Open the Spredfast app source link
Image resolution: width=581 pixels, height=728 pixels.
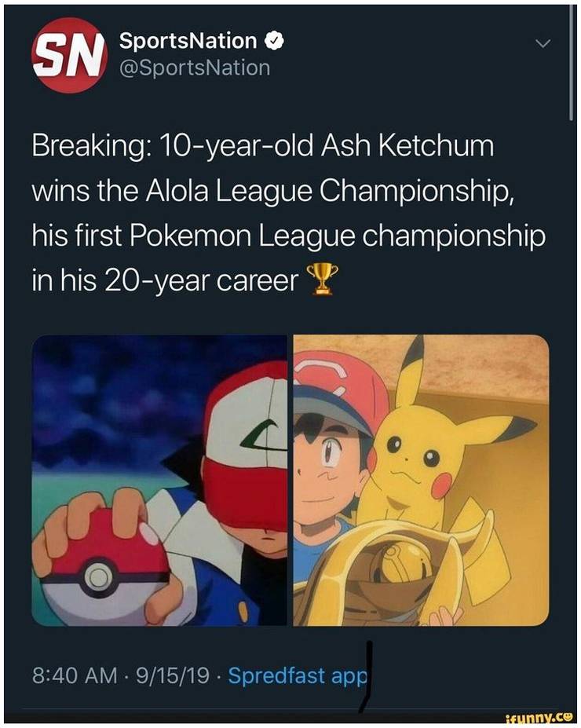point(298,675)
